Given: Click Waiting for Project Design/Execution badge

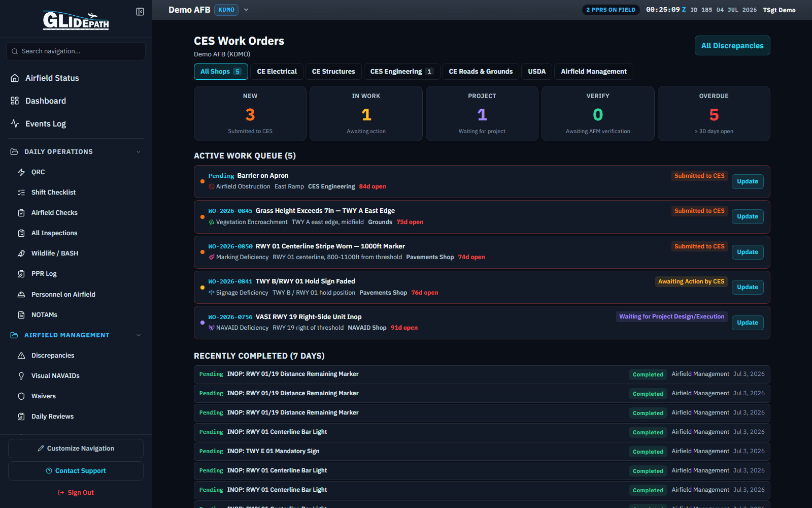Looking at the screenshot, I should (672, 316).
